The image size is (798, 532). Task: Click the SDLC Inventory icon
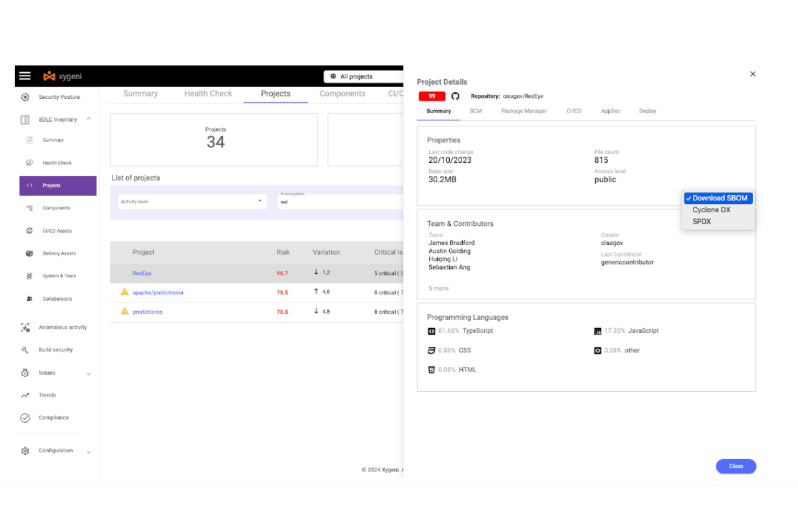coord(25,120)
